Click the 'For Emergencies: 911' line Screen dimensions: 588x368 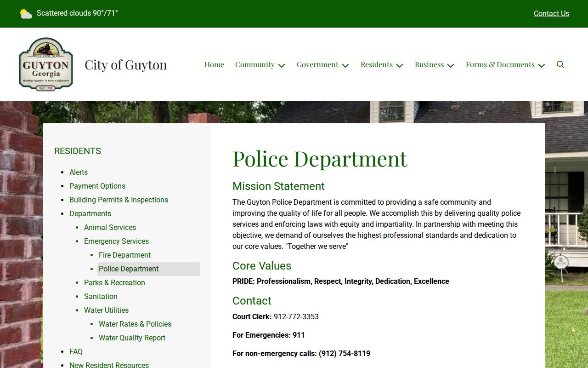[269, 335]
